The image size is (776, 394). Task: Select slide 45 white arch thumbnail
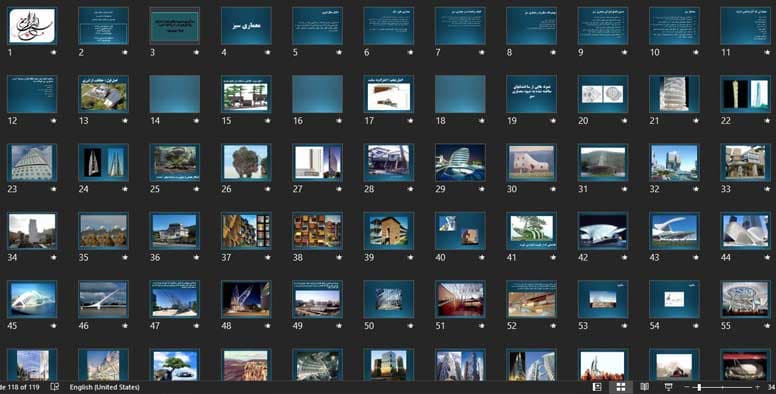[x=32, y=299]
